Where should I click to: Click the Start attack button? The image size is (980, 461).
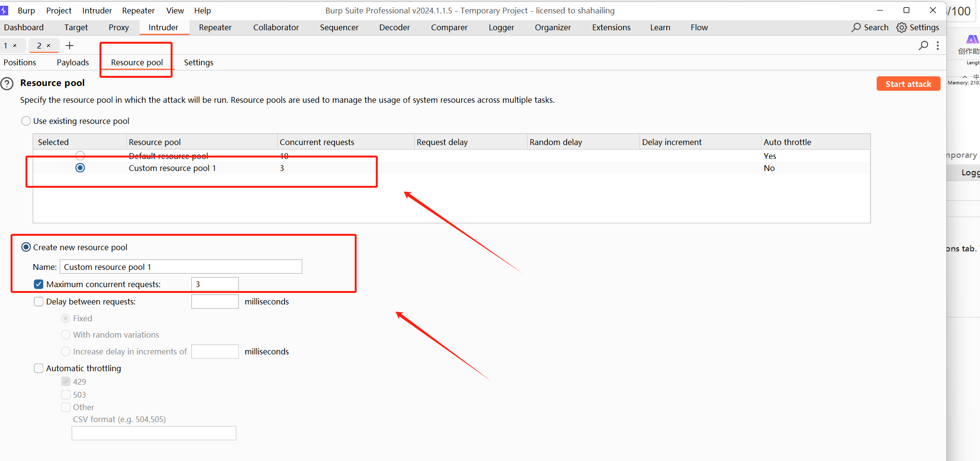(x=908, y=84)
